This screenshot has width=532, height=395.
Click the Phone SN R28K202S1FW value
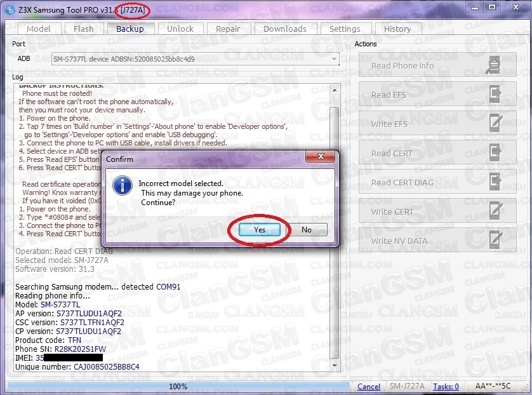click(80, 349)
